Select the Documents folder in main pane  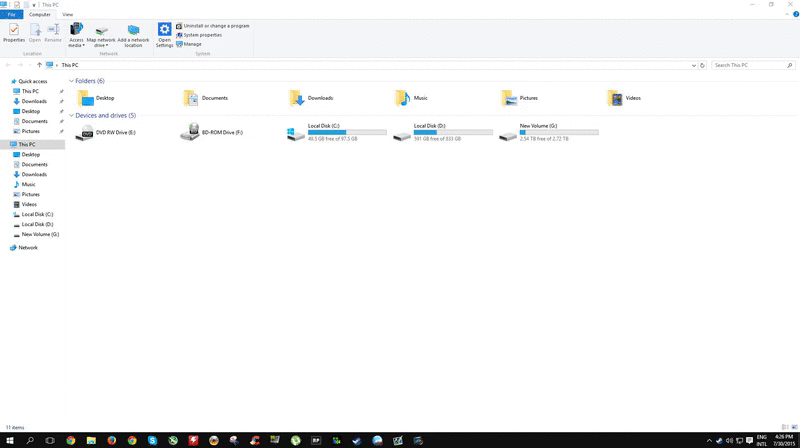206,98
